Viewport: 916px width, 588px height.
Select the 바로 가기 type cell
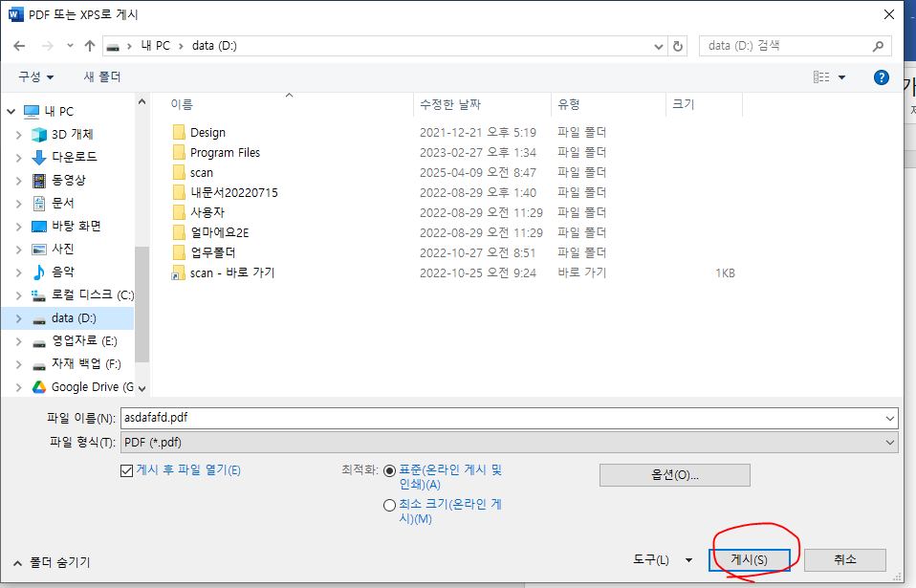pyautogui.click(x=582, y=272)
